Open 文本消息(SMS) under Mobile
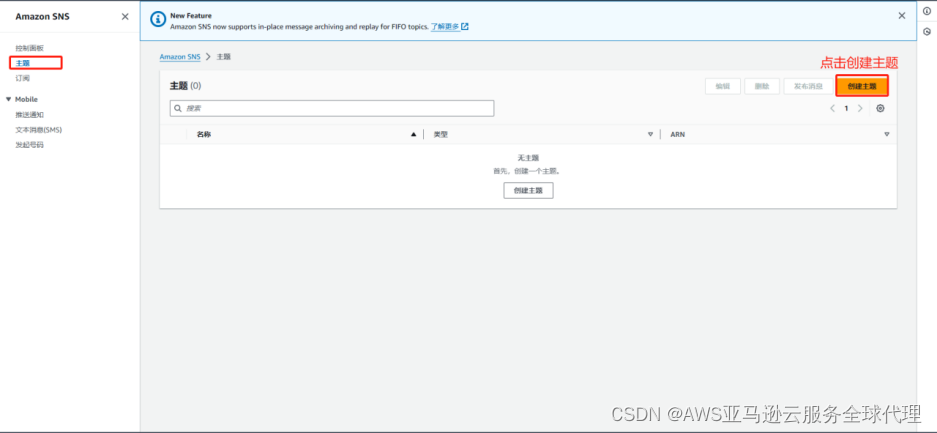The height and width of the screenshot is (433, 937). click(38, 130)
